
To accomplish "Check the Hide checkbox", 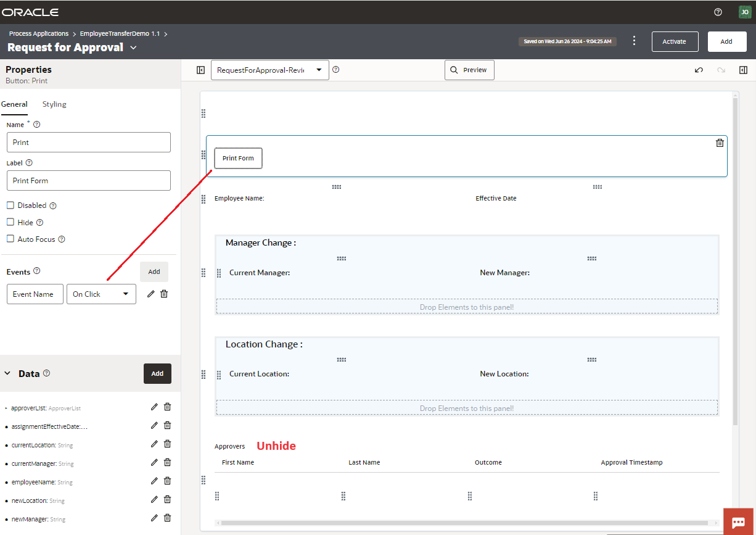I will (10, 222).
